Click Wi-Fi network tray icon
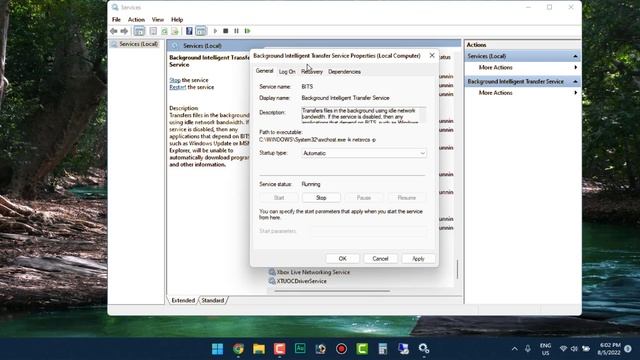This screenshot has width=640, height=360. click(563, 349)
